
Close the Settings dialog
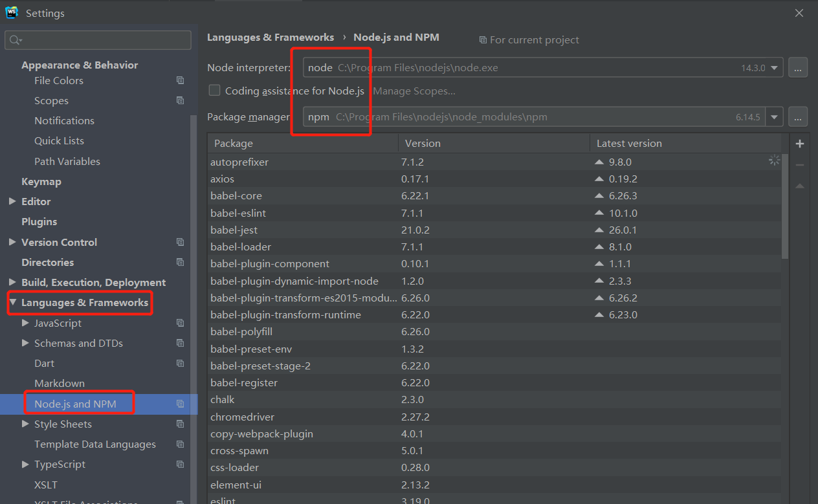(x=799, y=13)
